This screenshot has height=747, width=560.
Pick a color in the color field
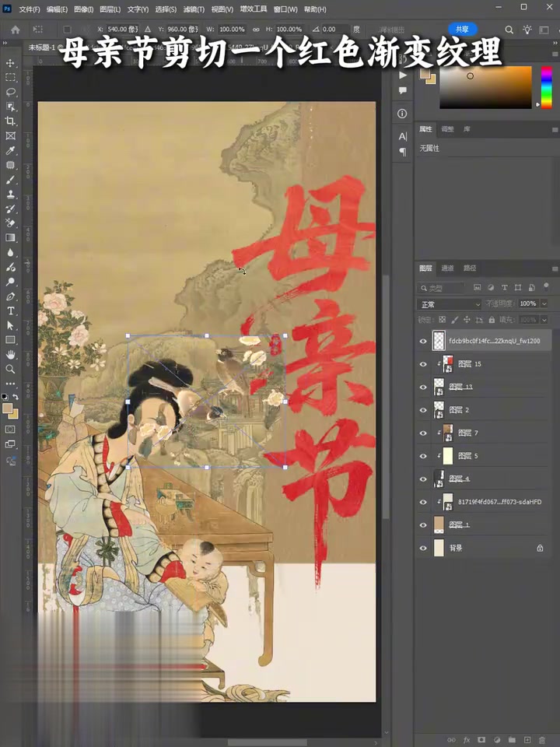tap(485, 87)
